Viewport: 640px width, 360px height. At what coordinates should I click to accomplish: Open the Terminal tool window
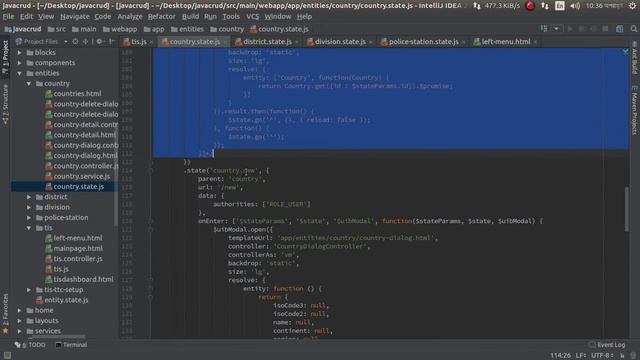pyautogui.click(x=71, y=345)
